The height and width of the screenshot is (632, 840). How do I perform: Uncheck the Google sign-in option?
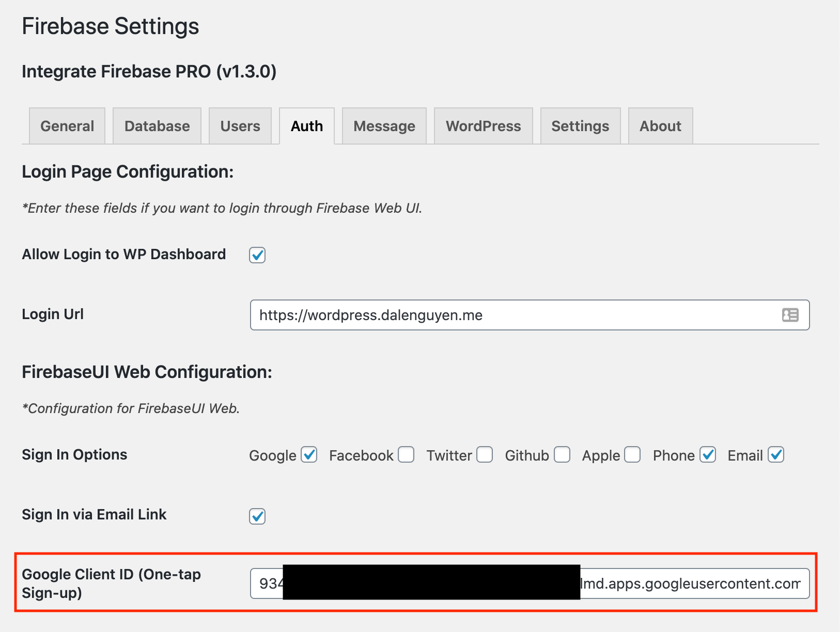[x=309, y=455]
